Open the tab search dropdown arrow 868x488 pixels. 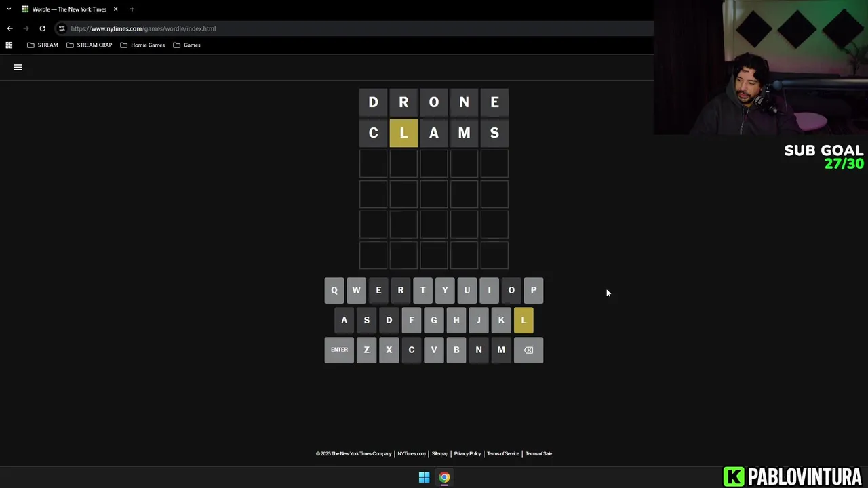[9, 9]
